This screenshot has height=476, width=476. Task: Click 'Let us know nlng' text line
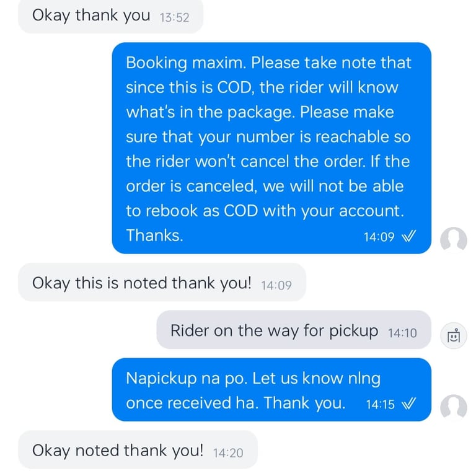(x=316, y=379)
